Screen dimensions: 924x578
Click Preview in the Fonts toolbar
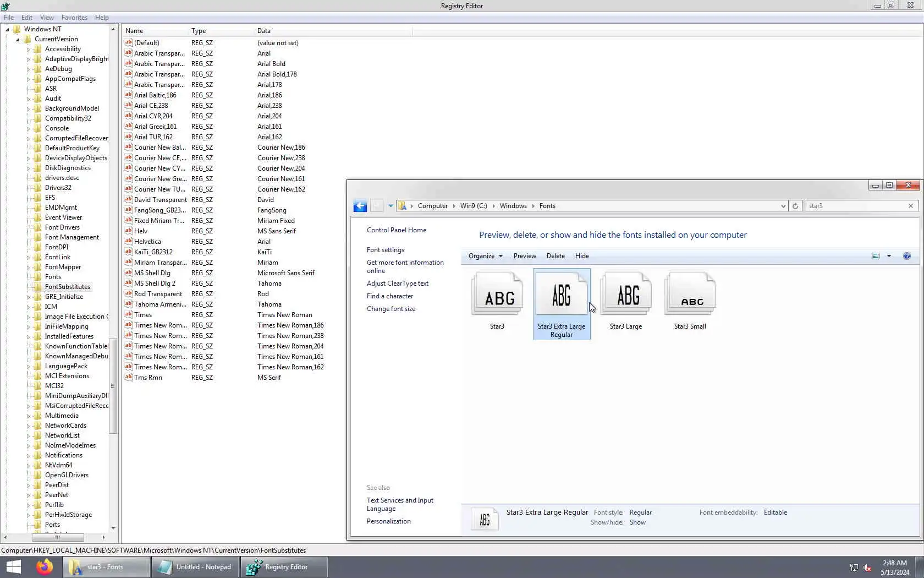[525, 256]
